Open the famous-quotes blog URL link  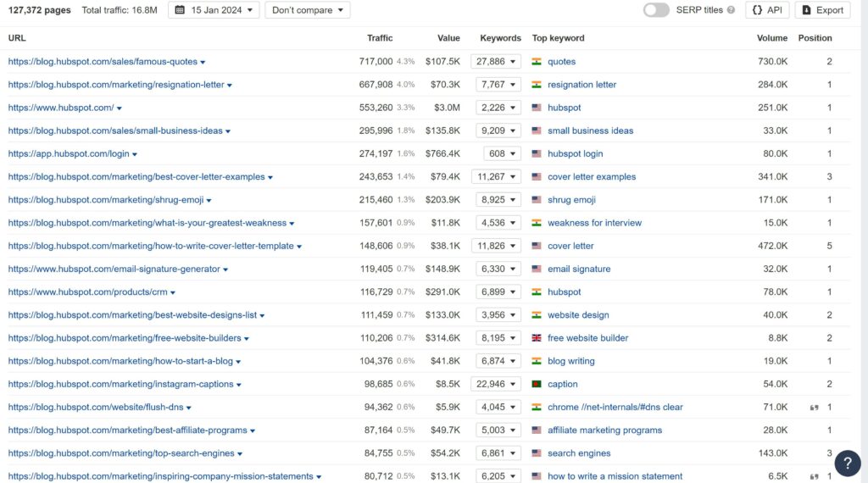[103, 61]
